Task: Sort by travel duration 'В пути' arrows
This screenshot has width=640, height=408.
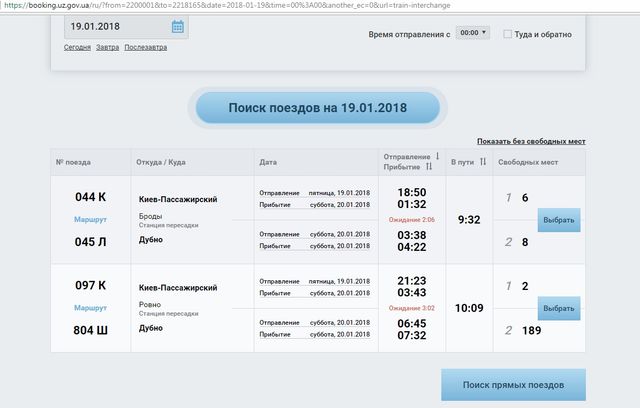Action: pos(483,162)
